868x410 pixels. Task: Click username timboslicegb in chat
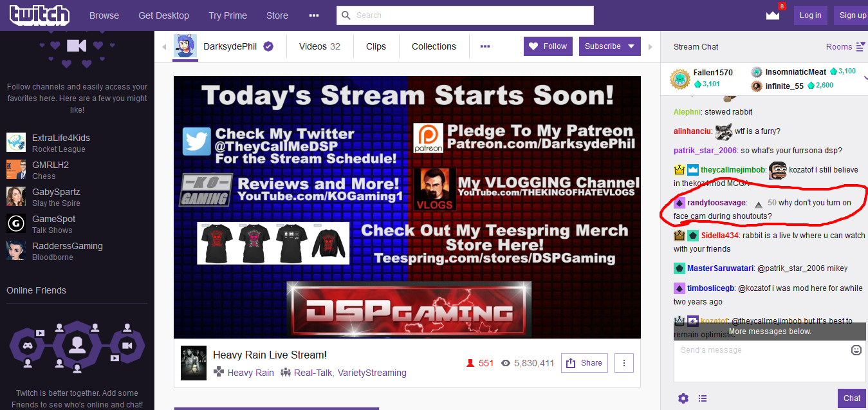(x=711, y=288)
